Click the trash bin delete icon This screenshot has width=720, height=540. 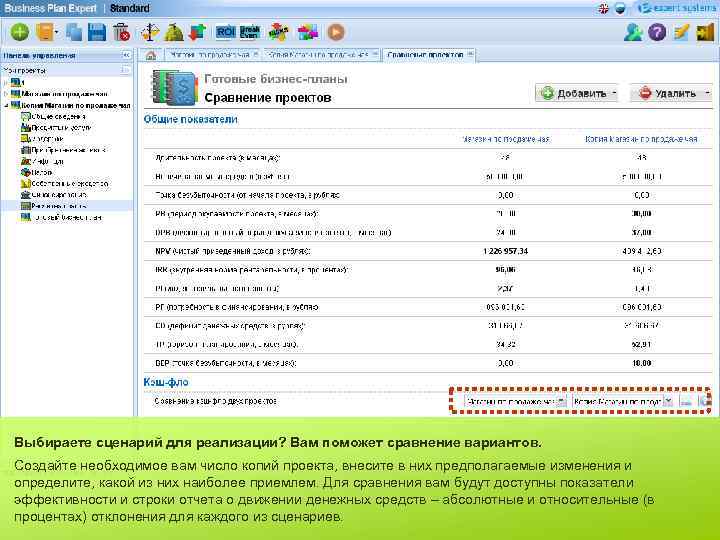click(x=122, y=32)
